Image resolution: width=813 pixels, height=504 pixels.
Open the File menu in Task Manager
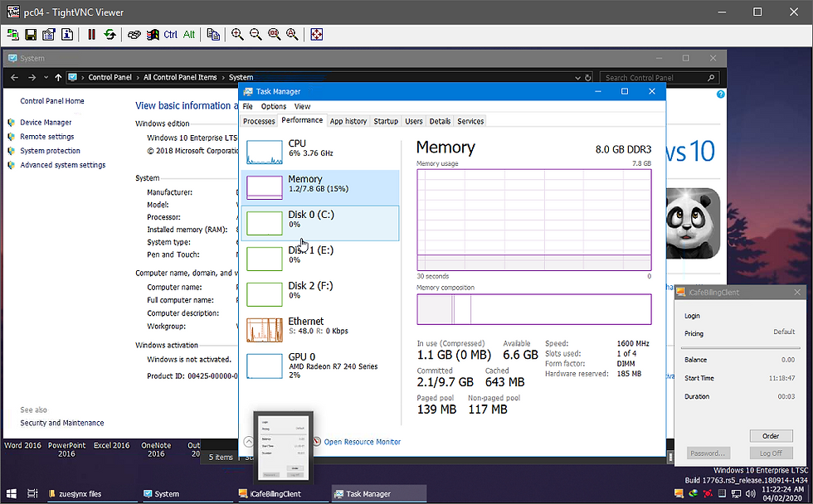pyautogui.click(x=248, y=106)
